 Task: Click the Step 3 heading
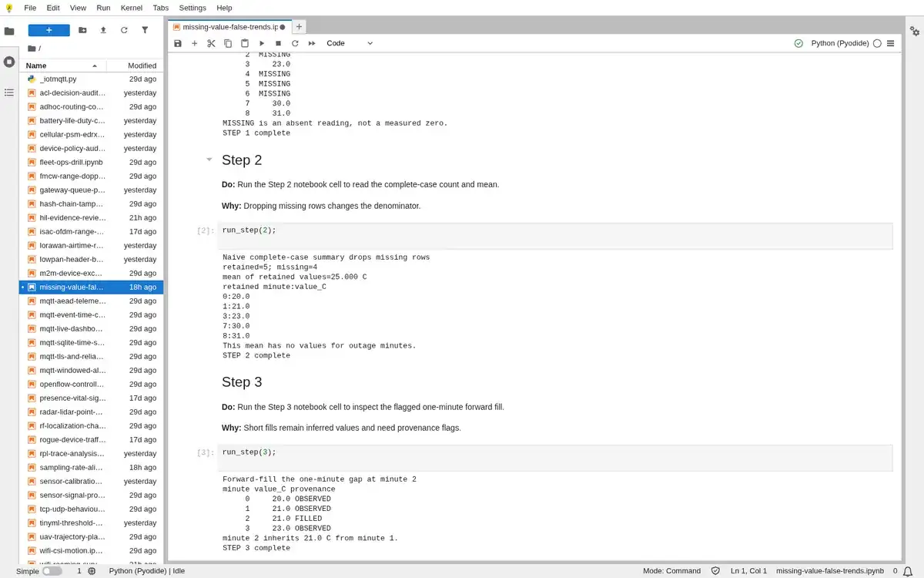click(242, 382)
